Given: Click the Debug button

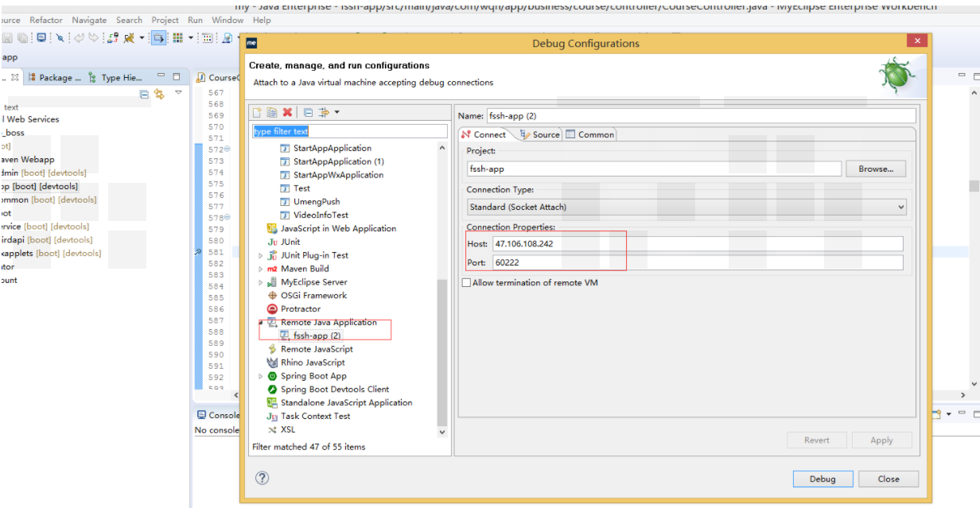Looking at the screenshot, I should pos(822,479).
